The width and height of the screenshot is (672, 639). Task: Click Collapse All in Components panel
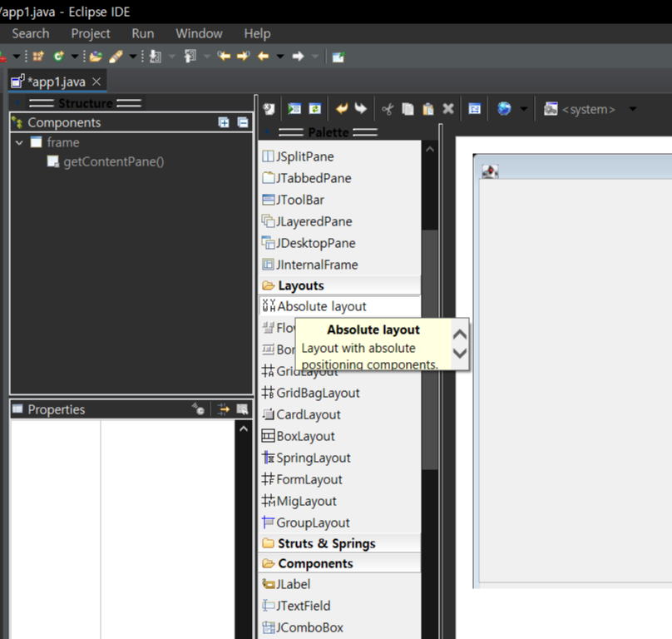[243, 122]
